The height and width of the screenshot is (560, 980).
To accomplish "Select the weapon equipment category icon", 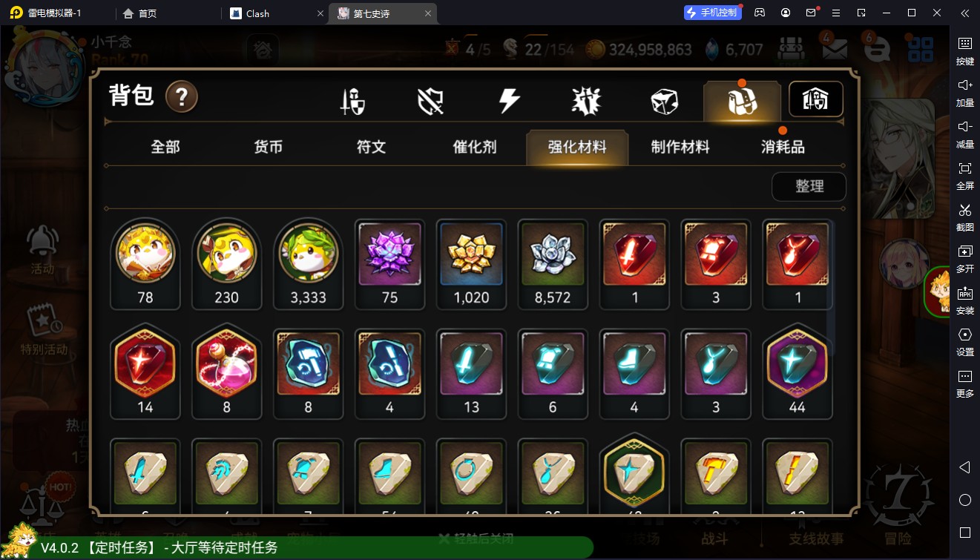I will (352, 102).
